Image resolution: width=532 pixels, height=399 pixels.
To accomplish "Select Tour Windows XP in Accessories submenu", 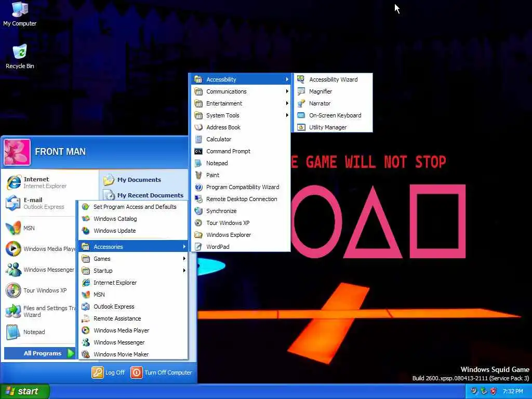I will click(x=241, y=223).
